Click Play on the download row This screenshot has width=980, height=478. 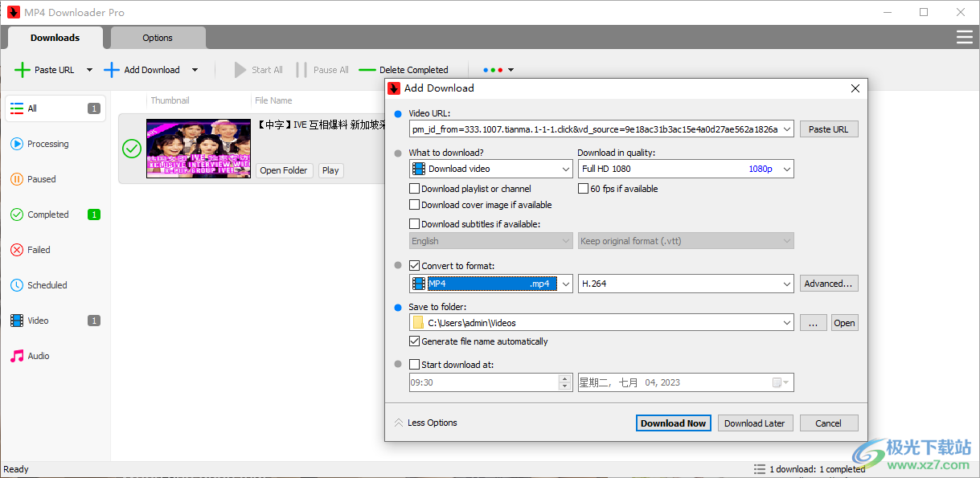tap(330, 170)
